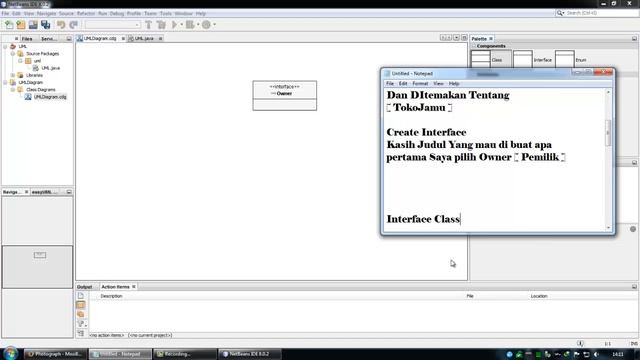Click the Undo toolbar icon
This screenshot has height=360, width=640.
click(61, 25)
